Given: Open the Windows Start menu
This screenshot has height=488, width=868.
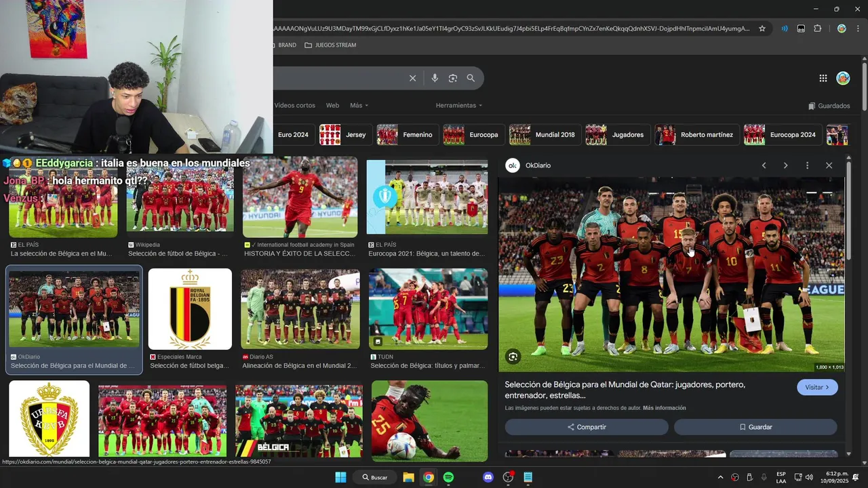Looking at the screenshot, I should (x=340, y=477).
